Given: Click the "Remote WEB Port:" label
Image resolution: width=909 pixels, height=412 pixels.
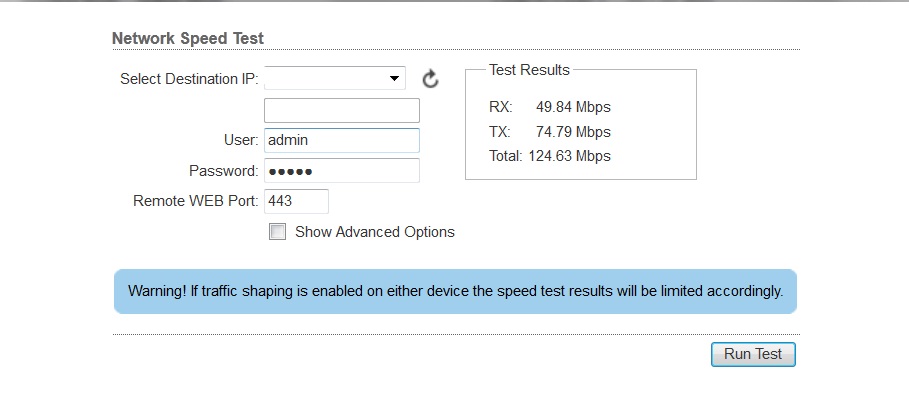Looking at the screenshot, I should click(x=196, y=201).
